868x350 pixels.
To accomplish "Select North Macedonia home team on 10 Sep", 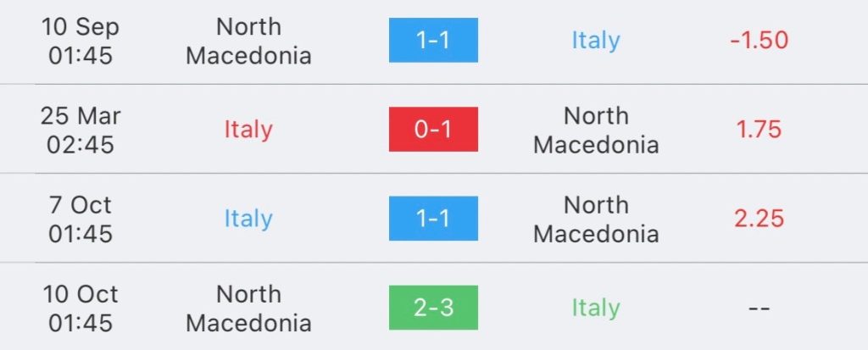I will (x=248, y=41).
